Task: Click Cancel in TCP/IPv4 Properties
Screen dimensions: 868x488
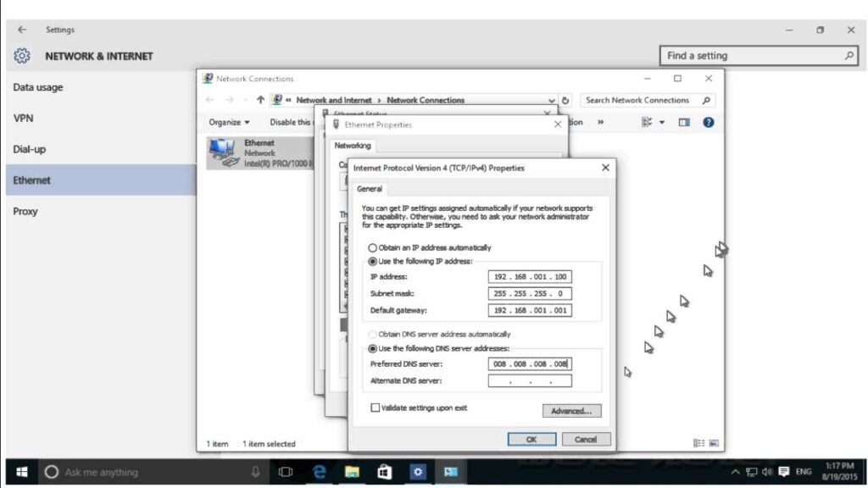Action: (x=586, y=440)
